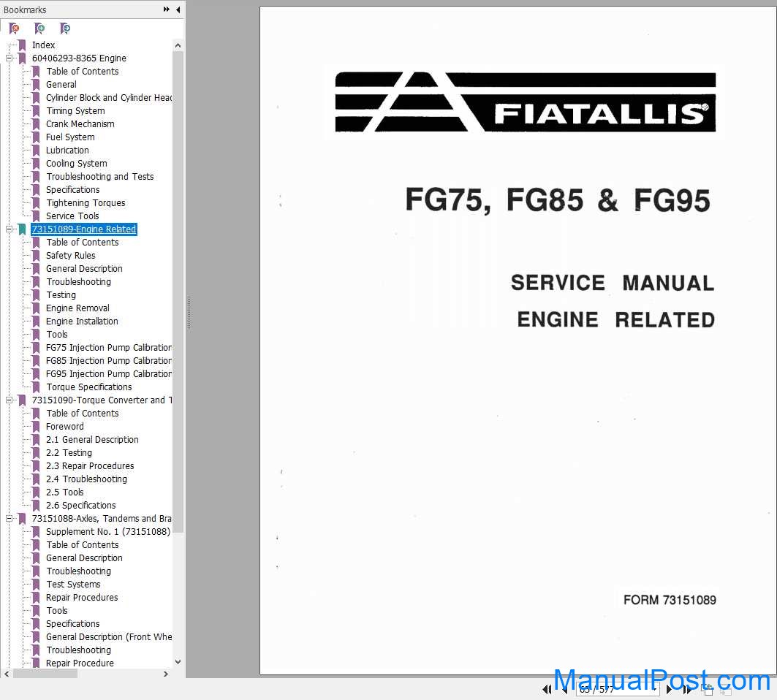The width and height of the screenshot is (777, 700).
Task: Jump to the first page
Action: 547,690
